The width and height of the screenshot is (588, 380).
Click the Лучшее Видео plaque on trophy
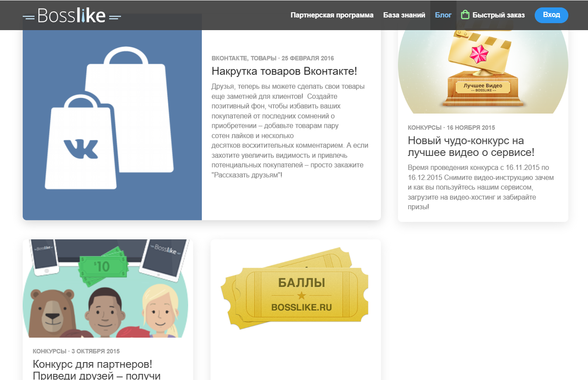tap(483, 87)
